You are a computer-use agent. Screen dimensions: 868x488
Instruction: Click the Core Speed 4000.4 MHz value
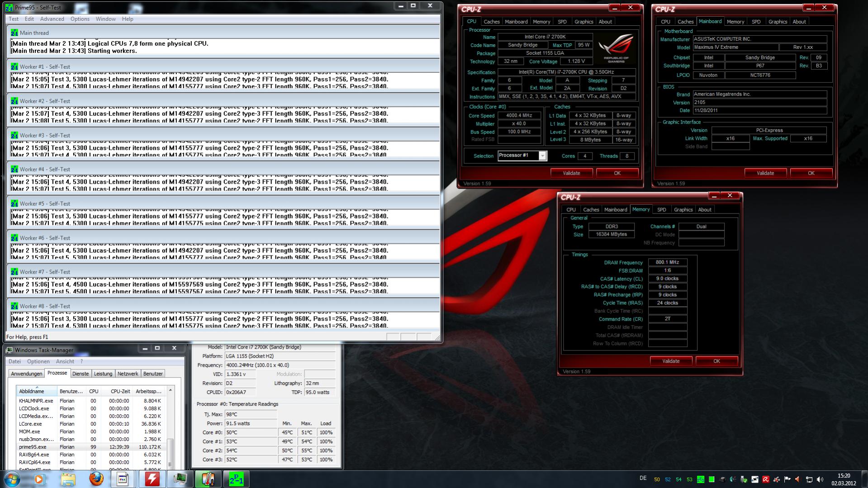pos(519,116)
